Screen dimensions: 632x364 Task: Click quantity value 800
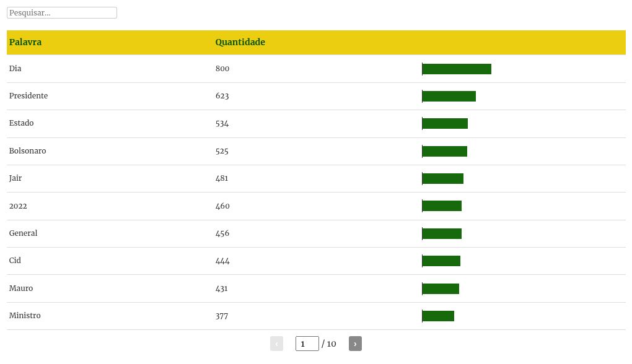point(222,69)
